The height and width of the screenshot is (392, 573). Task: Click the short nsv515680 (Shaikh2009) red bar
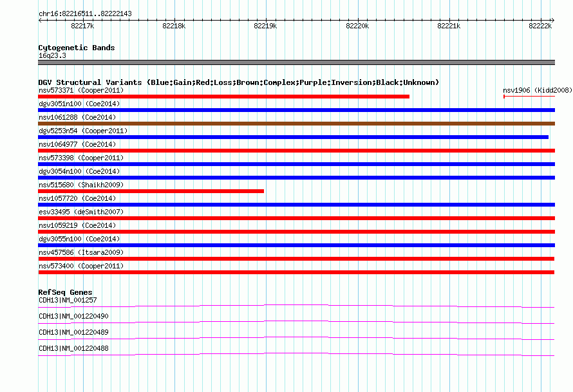[x=151, y=191]
